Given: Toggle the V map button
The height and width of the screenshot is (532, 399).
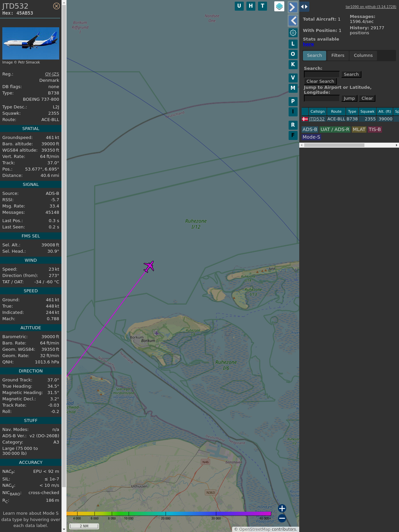Looking at the screenshot, I should pos(293,78).
